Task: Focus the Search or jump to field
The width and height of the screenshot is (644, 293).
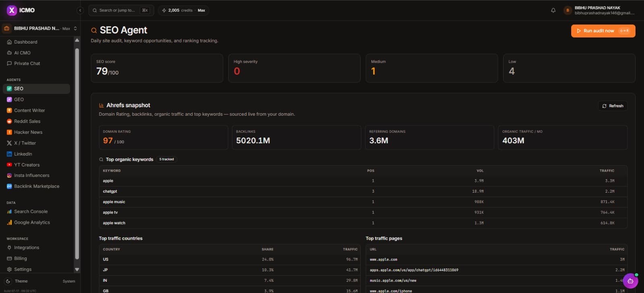Action: coord(121,10)
